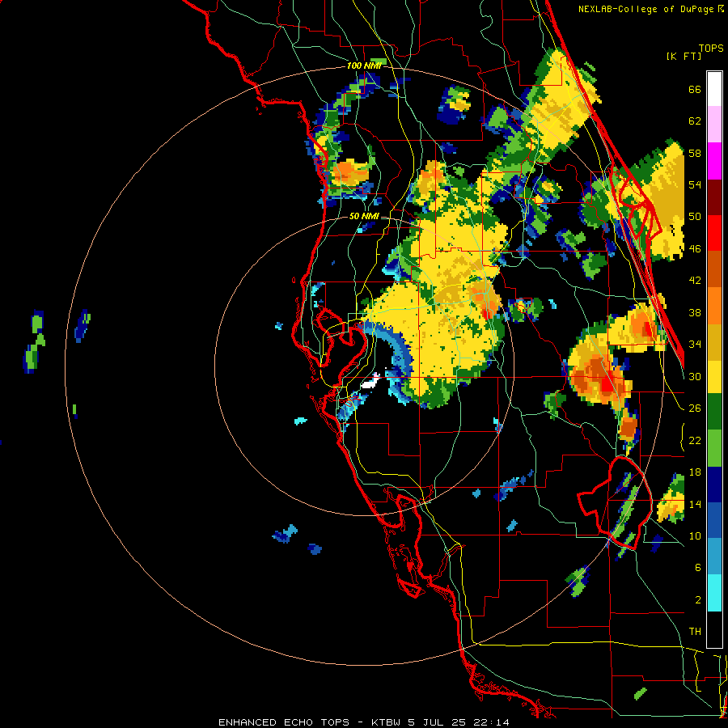728x728 pixels.
Task: Click the magenta 58 kft legend swatch
Action: click(x=714, y=161)
